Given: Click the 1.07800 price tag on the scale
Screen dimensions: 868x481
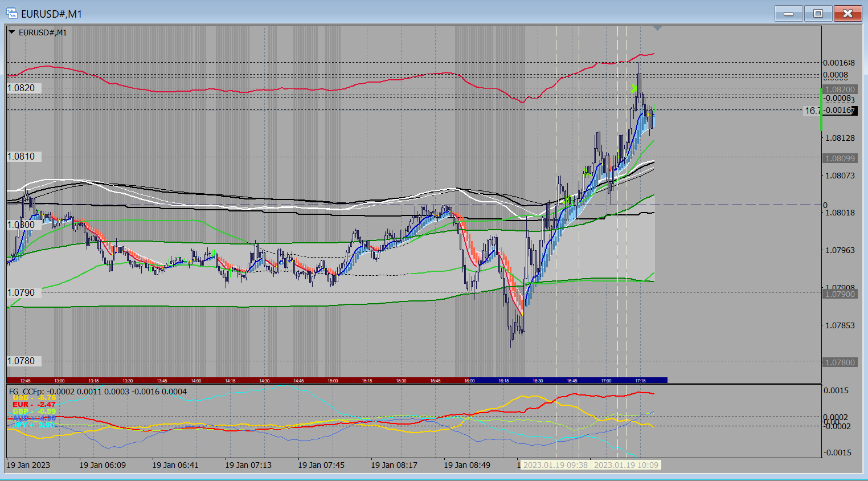Looking at the screenshot, I should [840, 362].
